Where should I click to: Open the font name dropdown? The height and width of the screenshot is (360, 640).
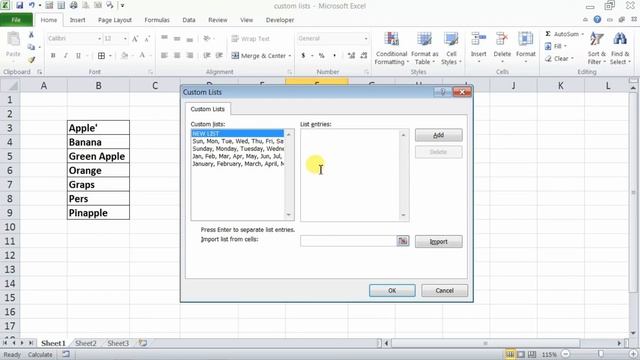(x=99, y=39)
